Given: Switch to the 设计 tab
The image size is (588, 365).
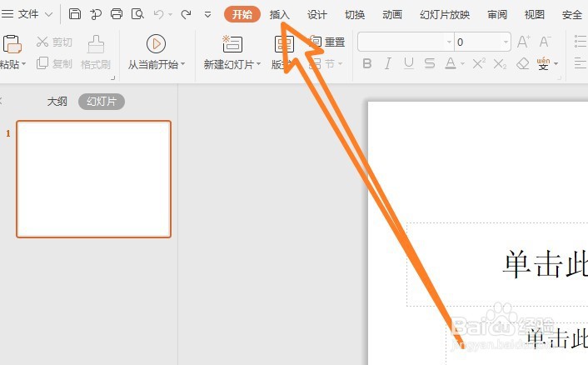Looking at the screenshot, I should click(x=316, y=15).
